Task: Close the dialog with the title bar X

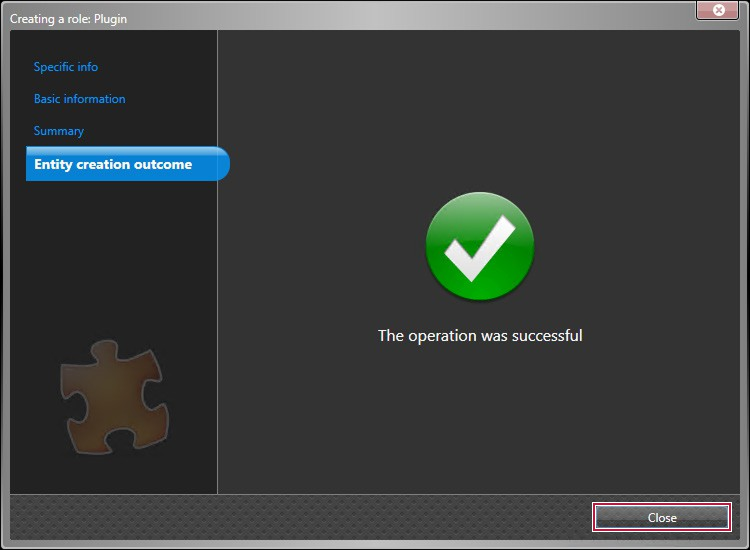Action: [x=718, y=10]
